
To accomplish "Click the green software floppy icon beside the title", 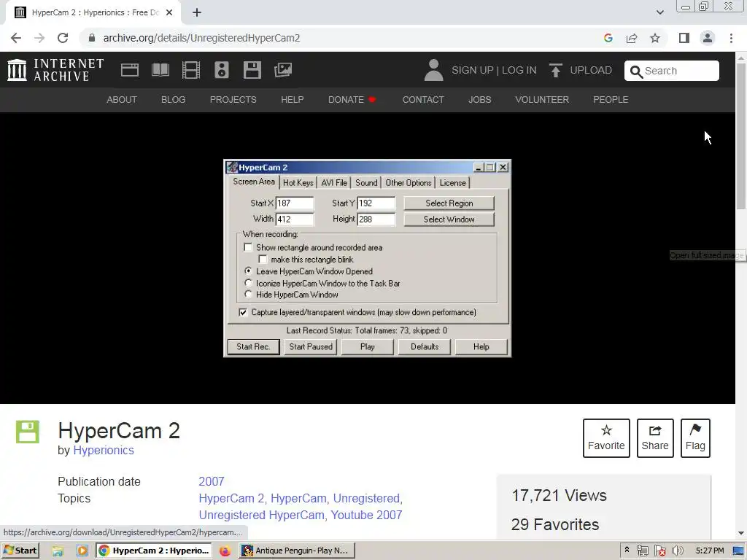I will click(27, 432).
